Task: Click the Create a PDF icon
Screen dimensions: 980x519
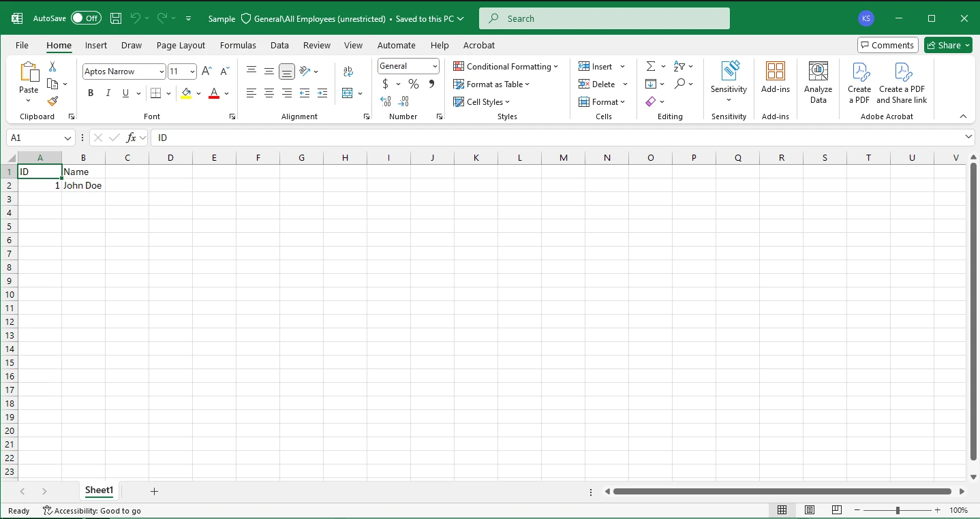Action: (859, 82)
